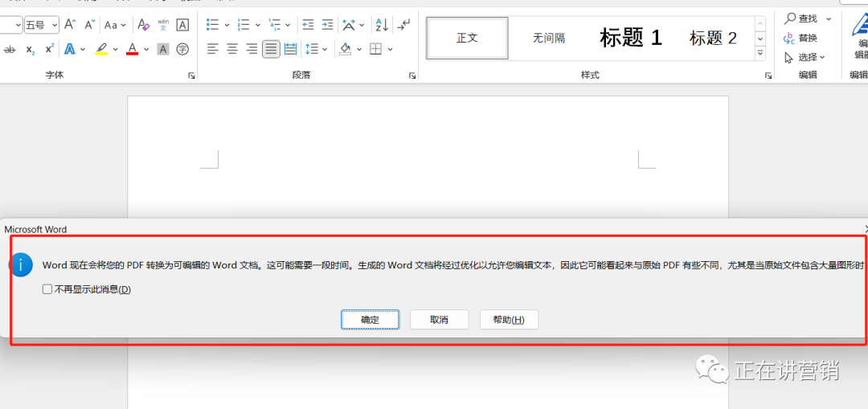The image size is (868, 409).
Task: Open the paragraph (段落) dialog launcher
Action: pos(412,76)
